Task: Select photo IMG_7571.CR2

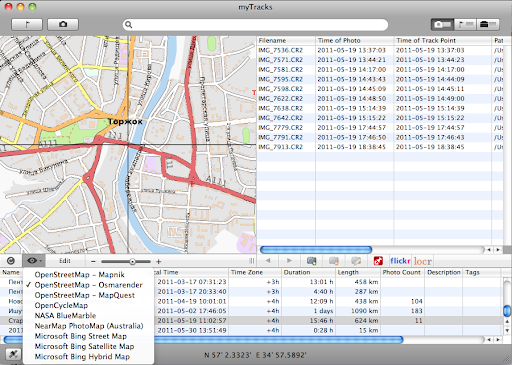Action: click(x=380, y=60)
